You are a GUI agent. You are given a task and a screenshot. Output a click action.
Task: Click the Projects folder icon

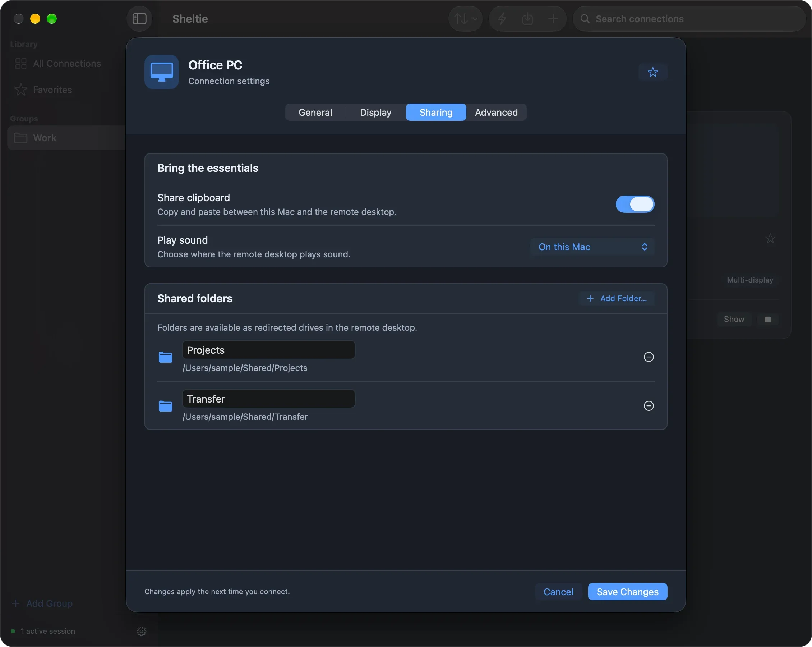pyautogui.click(x=165, y=357)
